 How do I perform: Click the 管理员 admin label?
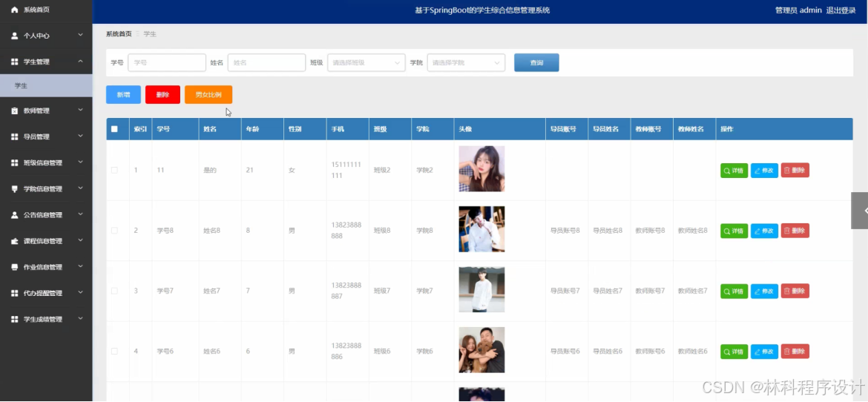[x=798, y=10]
